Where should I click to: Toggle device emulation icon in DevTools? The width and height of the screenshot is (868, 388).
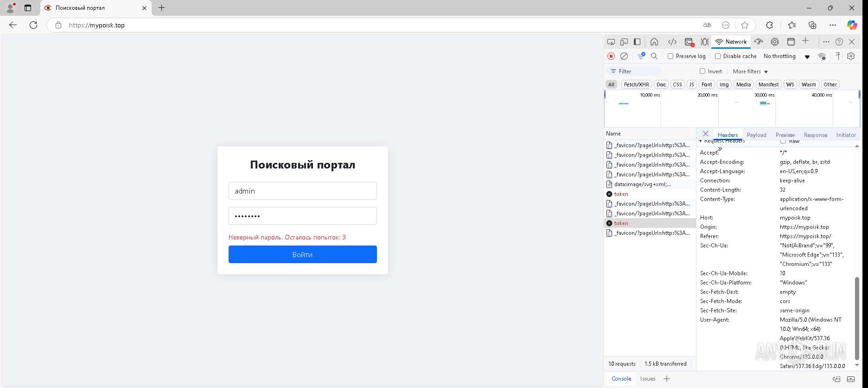pyautogui.click(x=624, y=42)
